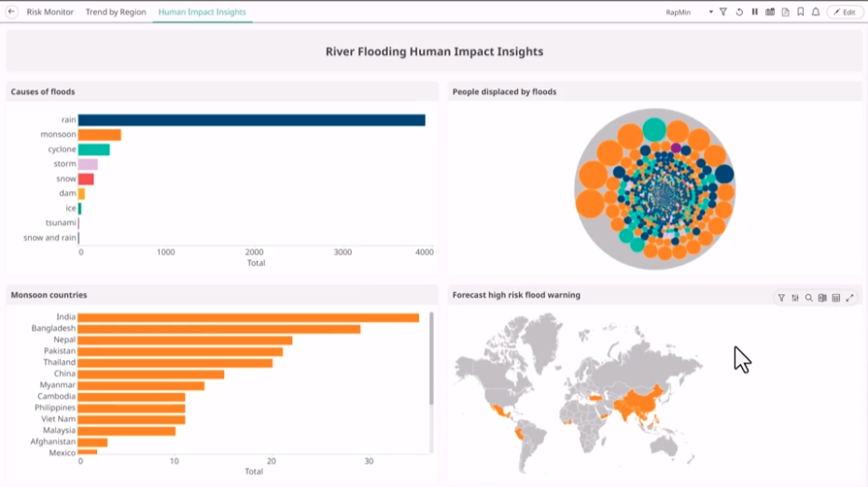Viewport: 868px width, 487px height.
Task: Select the Human Impact Insights tab
Action: [x=203, y=12]
